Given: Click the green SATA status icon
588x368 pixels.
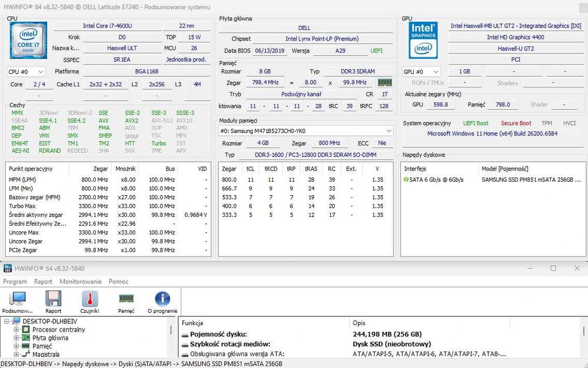Looking at the screenshot, I should (x=406, y=179).
